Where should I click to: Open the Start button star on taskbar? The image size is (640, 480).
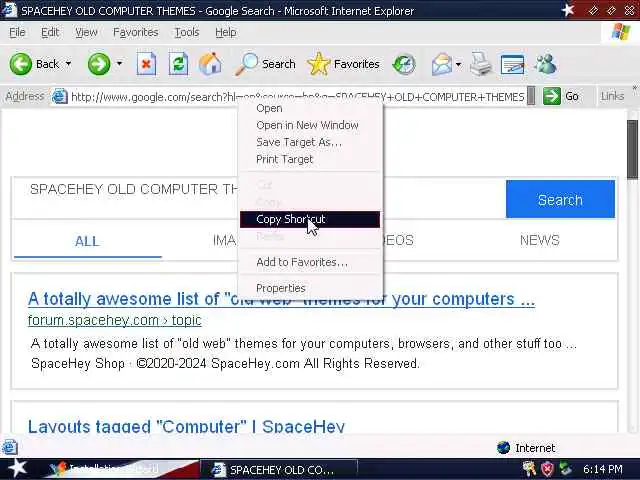pos(18,469)
